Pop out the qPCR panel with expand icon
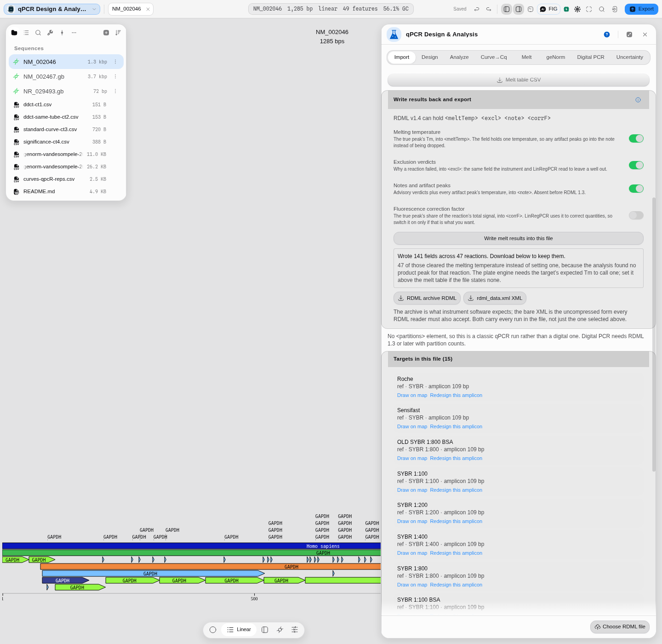Viewport: 662px width, 644px height. (x=629, y=34)
